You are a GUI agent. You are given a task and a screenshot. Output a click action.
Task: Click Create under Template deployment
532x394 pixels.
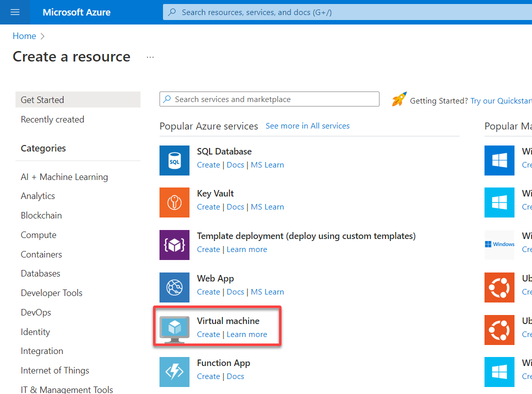[x=208, y=249]
